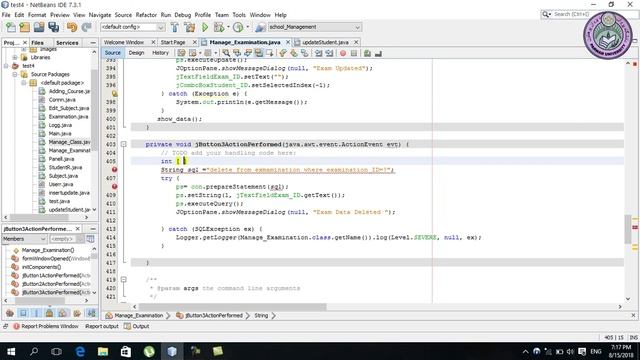Click the Stop Macro Recording icon
Image resolution: width=640 pixels, height=360 pixels.
coord(354,53)
